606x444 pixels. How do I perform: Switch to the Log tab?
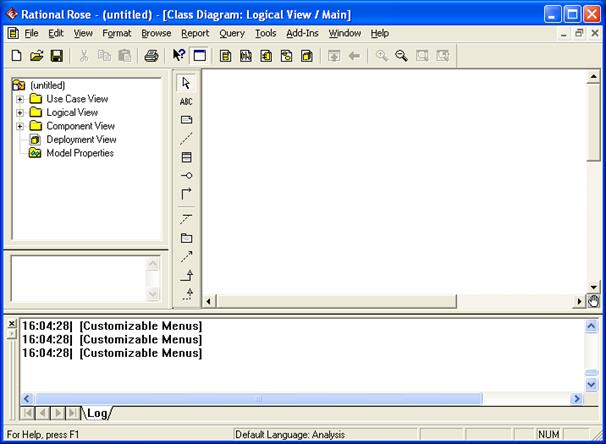tap(97, 413)
